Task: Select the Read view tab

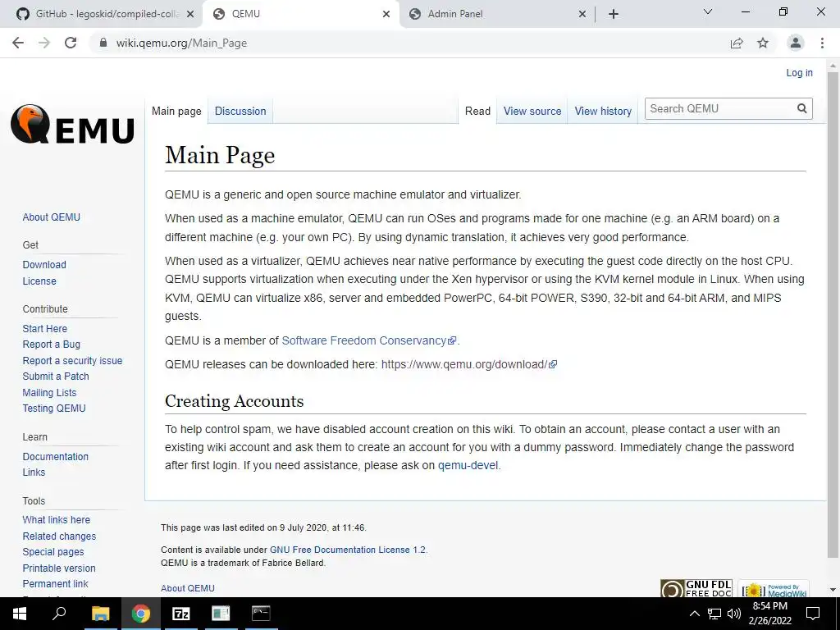Action: [477, 111]
